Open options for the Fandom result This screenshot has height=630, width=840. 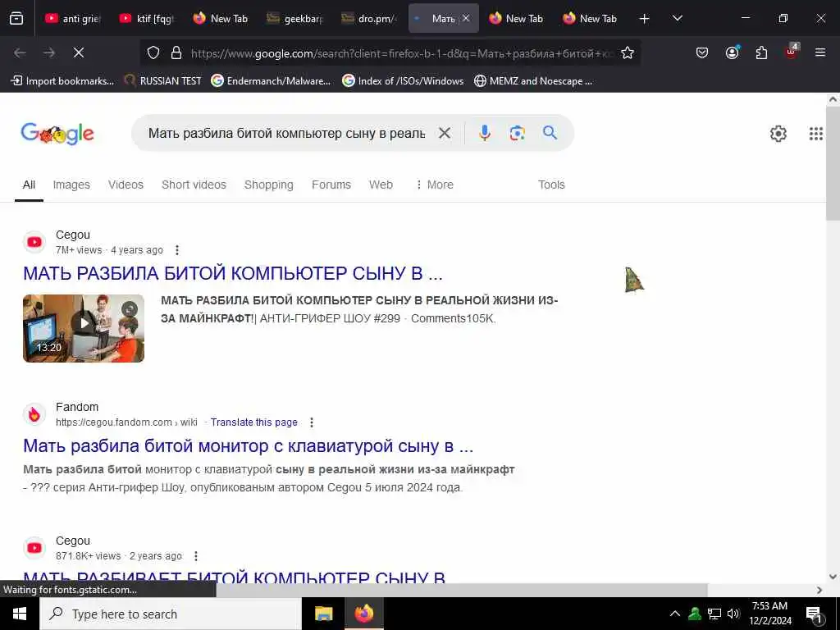pos(311,422)
